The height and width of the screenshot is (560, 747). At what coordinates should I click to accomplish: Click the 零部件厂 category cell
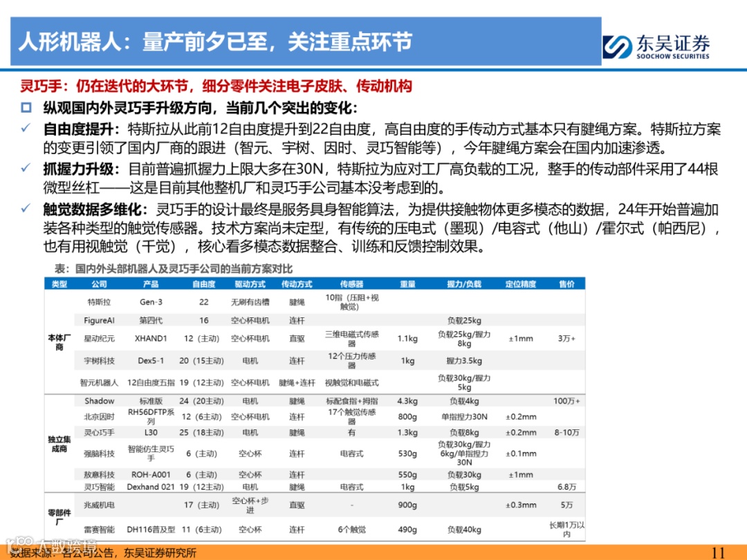tap(59, 517)
